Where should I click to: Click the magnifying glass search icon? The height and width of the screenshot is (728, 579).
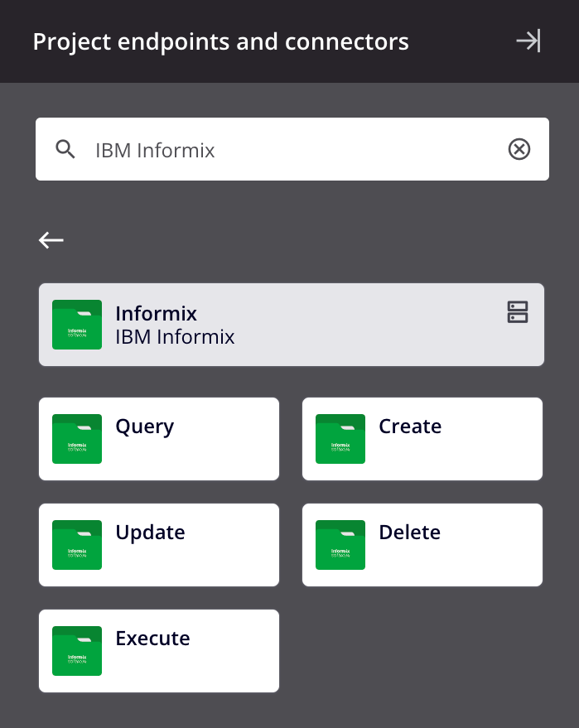point(65,149)
